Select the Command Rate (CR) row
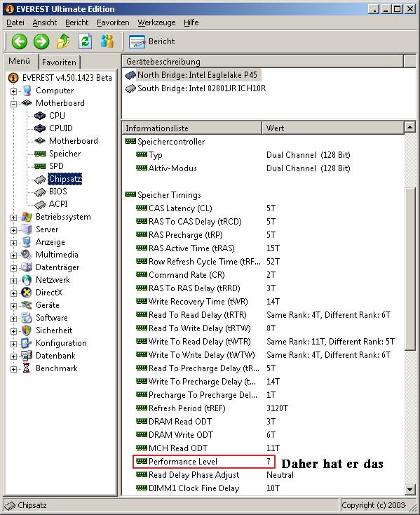Image resolution: width=420 pixels, height=515 pixels. [262, 275]
